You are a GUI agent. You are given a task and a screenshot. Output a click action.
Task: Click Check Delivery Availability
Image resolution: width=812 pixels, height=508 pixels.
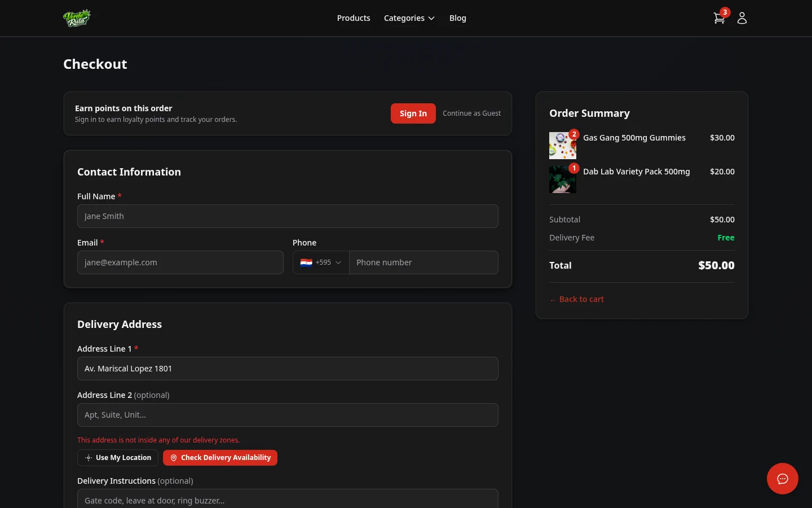[220, 458]
